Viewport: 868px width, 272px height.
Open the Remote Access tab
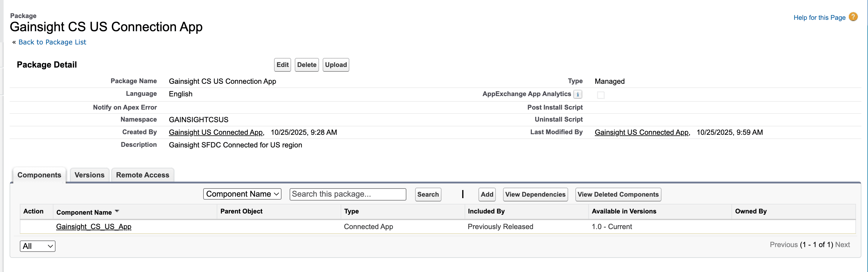(x=143, y=175)
